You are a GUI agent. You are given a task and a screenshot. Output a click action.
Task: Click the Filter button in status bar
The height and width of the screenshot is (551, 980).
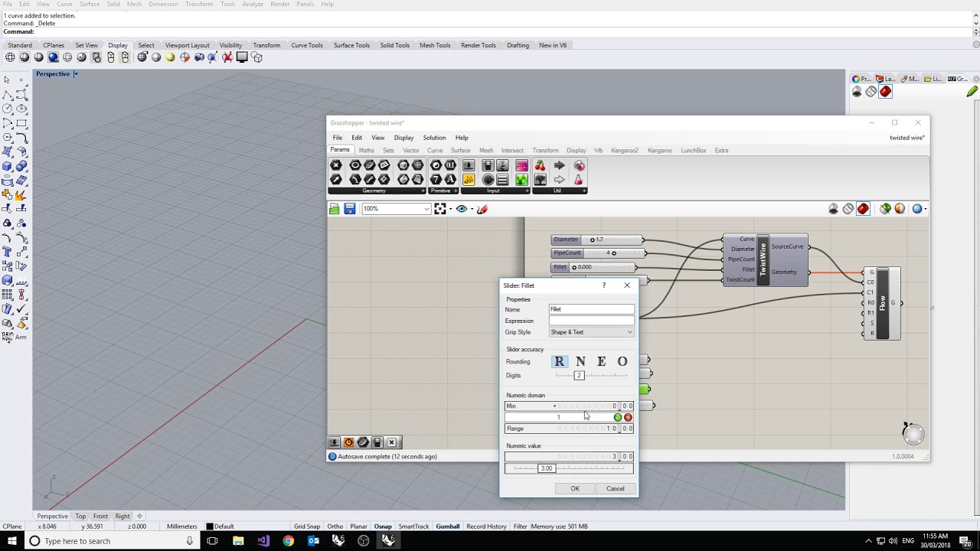[521, 527]
